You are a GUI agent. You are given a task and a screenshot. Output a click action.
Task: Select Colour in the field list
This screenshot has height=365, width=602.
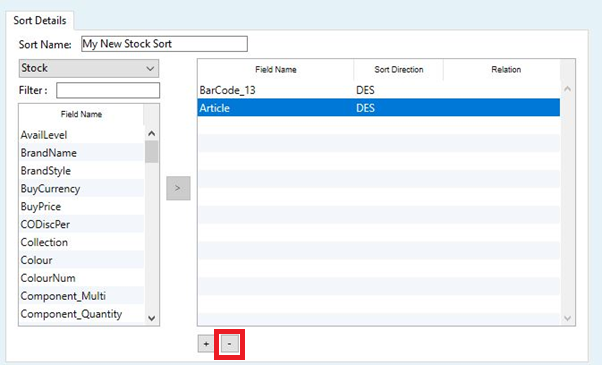tap(81, 260)
